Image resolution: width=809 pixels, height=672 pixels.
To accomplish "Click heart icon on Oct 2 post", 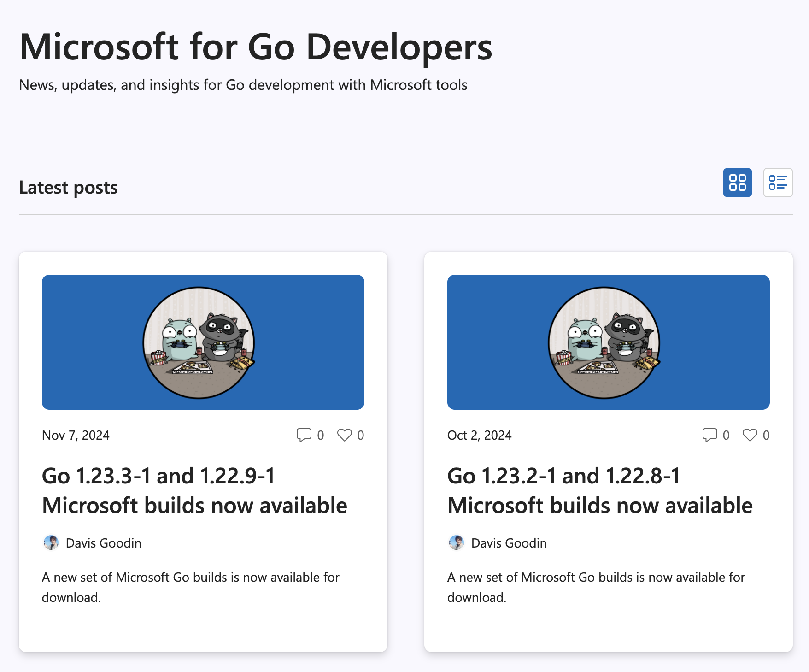I will click(750, 435).
